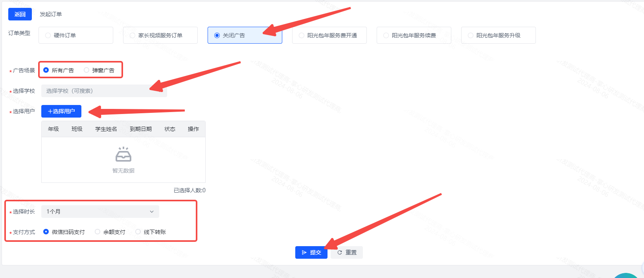Screen dimensions: 644x278
Task: Choose 阳光包年服务费开通 order type
Action: pos(329,35)
